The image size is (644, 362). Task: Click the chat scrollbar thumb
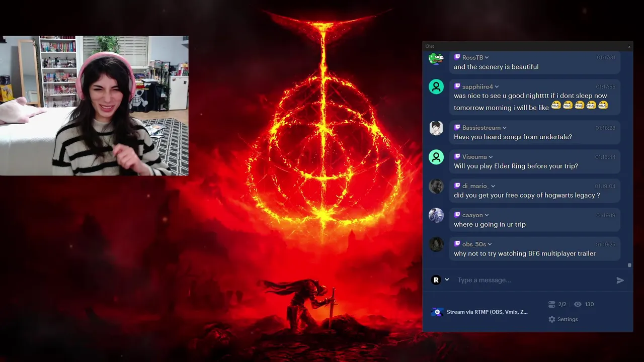(x=629, y=265)
